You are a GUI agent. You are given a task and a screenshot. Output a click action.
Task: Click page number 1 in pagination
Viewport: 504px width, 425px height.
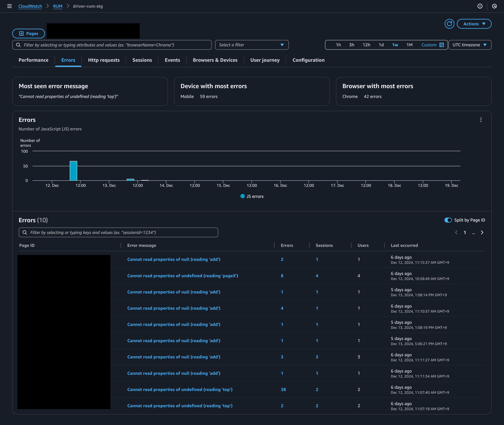coord(465,232)
